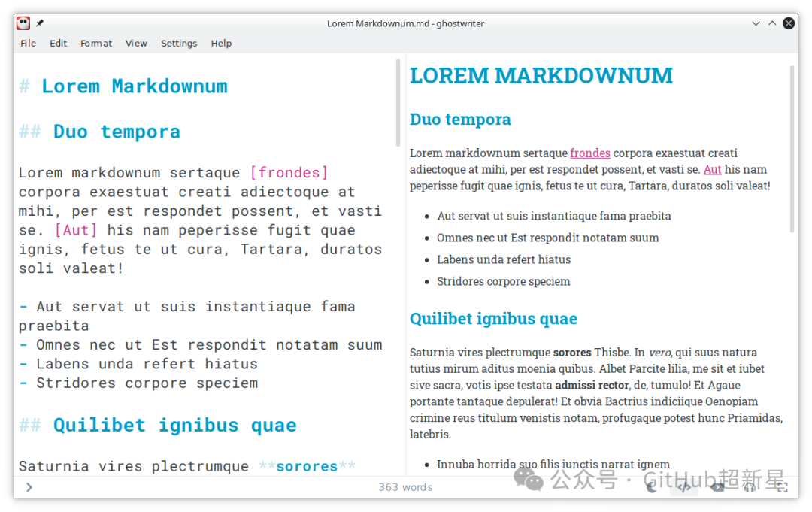Toggle the pin-on-top state of the window
The image size is (812, 512).
[x=39, y=23]
